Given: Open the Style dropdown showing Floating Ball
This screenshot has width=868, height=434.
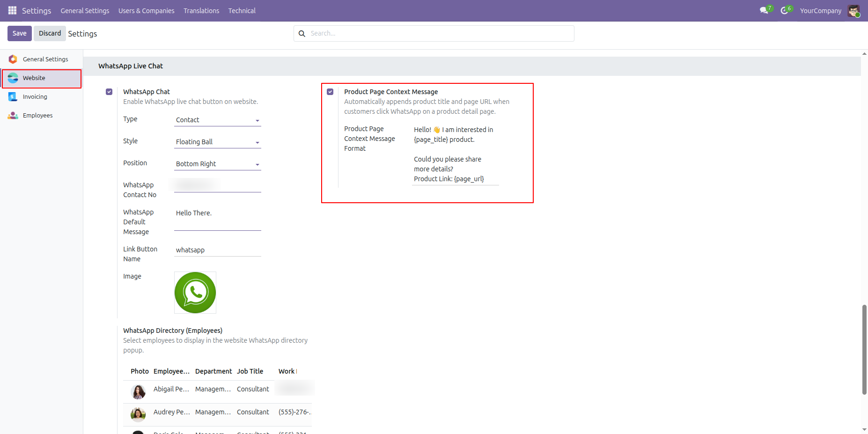Looking at the screenshot, I should 217,142.
